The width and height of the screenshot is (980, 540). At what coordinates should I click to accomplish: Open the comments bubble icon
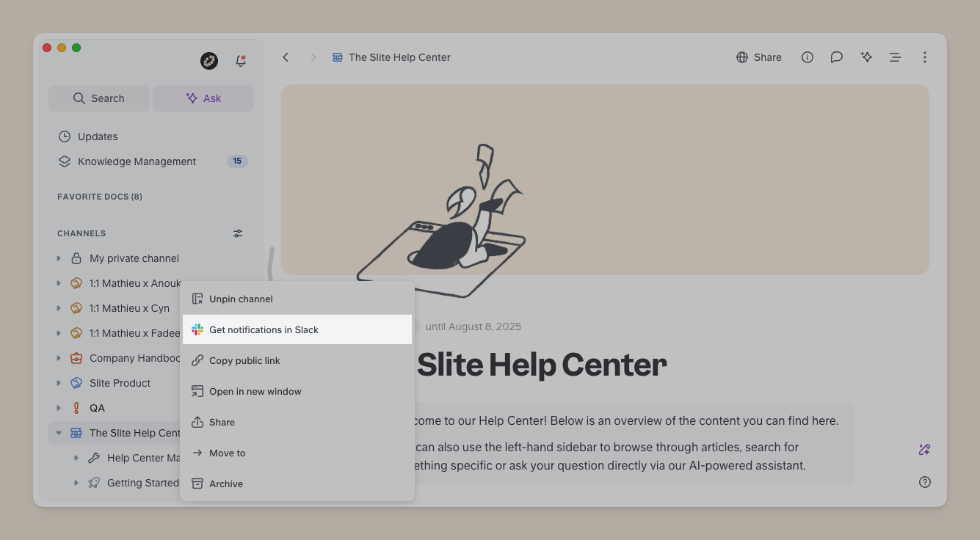click(x=837, y=57)
